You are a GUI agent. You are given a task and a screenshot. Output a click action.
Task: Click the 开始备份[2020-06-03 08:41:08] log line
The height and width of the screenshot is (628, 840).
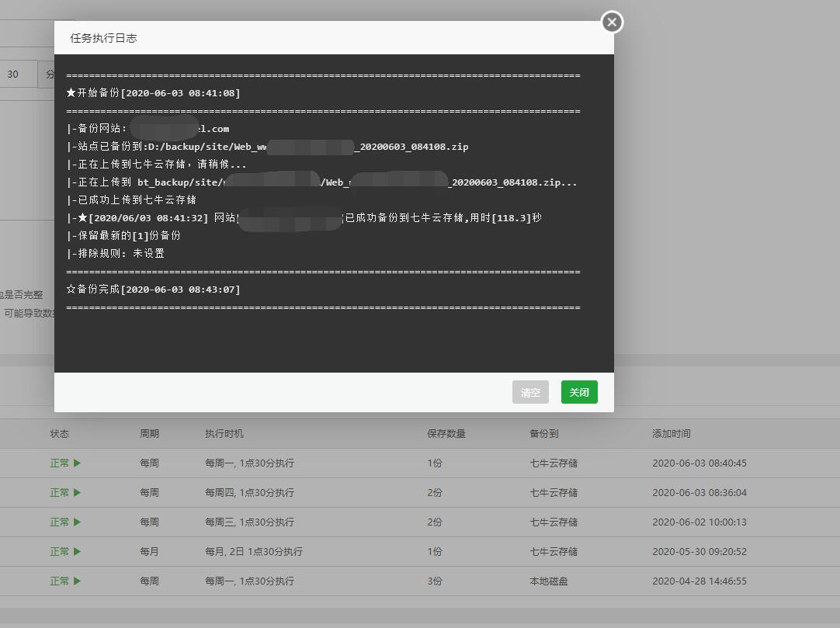153,92
